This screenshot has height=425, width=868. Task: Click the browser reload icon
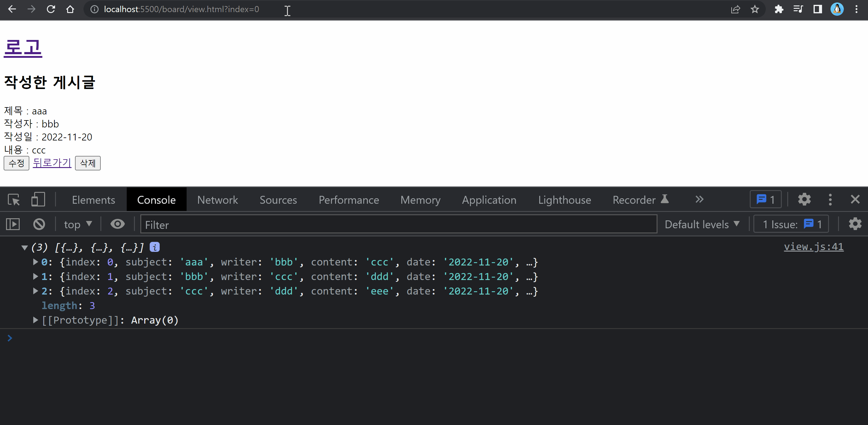51,9
